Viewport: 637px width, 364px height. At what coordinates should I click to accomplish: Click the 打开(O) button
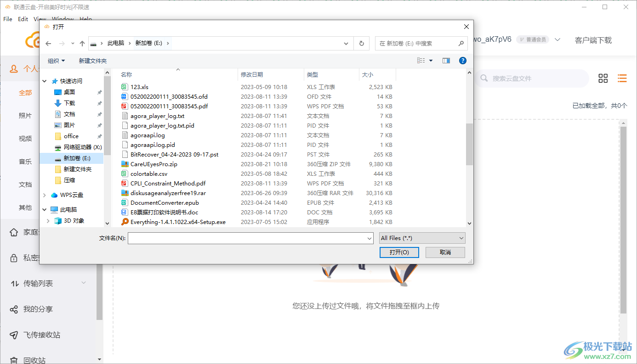click(399, 252)
